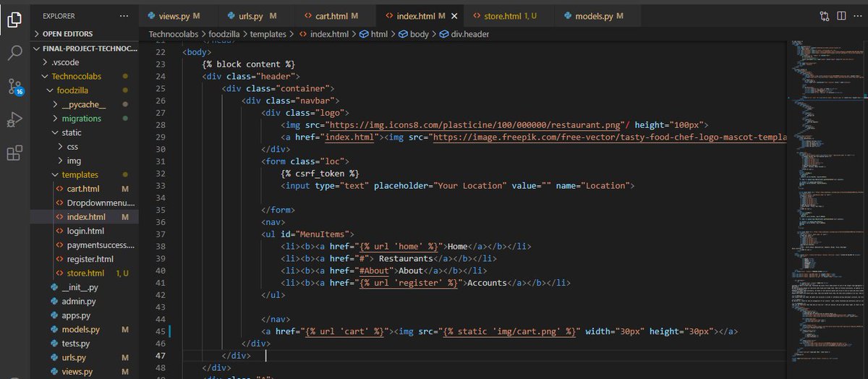This screenshot has width=868, height=379.
Task: Open the Search view icon
Action: (x=14, y=52)
